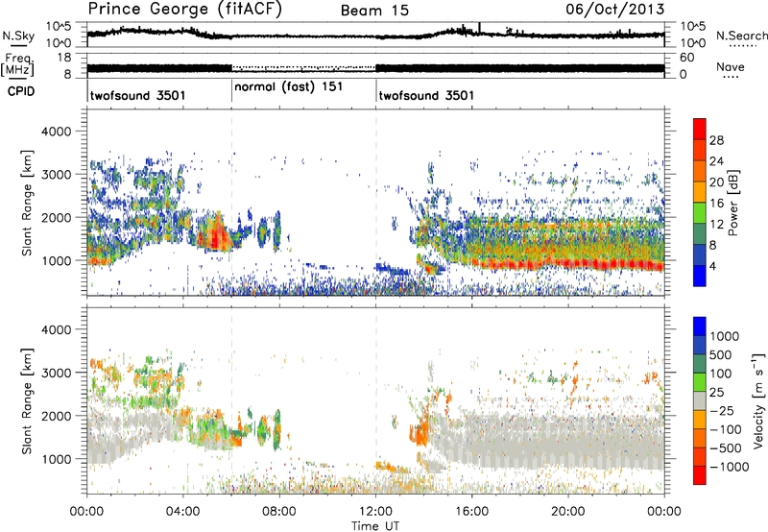Click the "Power [dB]" colorbar title
The height and width of the screenshot is (532, 768).
pos(733,203)
